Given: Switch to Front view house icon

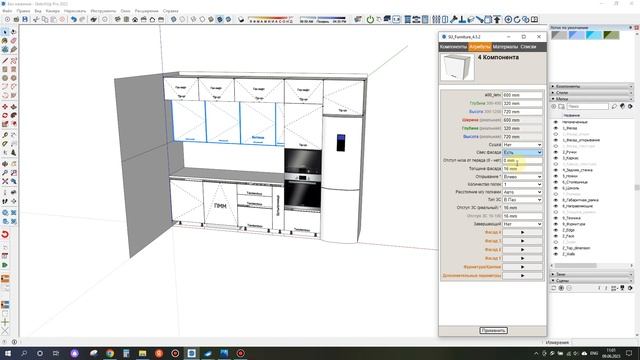Looking at the screenshot, I should point(135,19).
